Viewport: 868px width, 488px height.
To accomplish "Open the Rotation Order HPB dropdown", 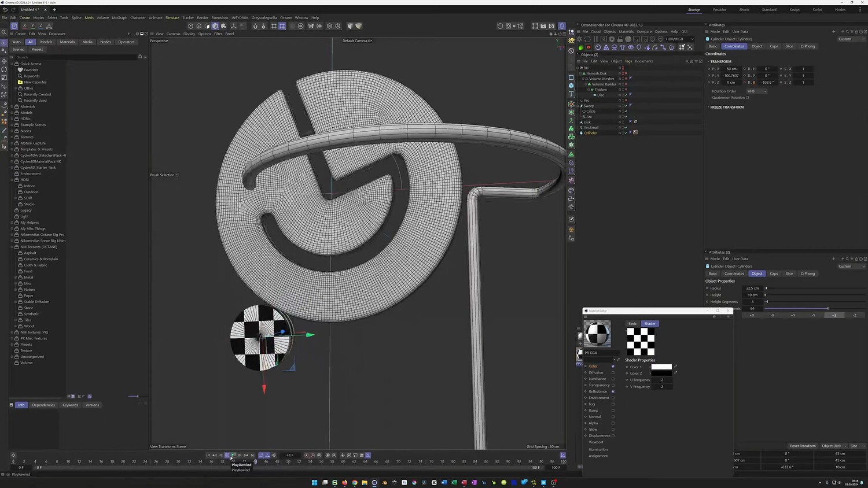I will tap(757, 91).
